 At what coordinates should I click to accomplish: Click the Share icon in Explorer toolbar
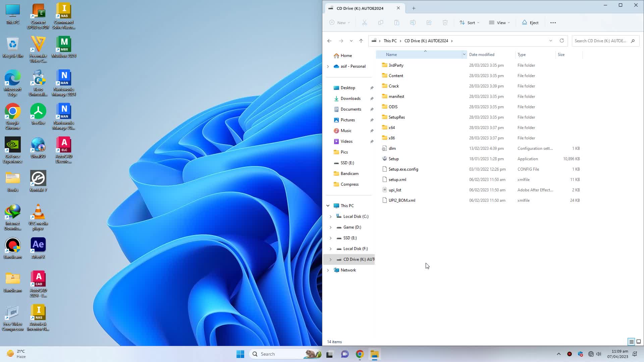click(429, 23)
